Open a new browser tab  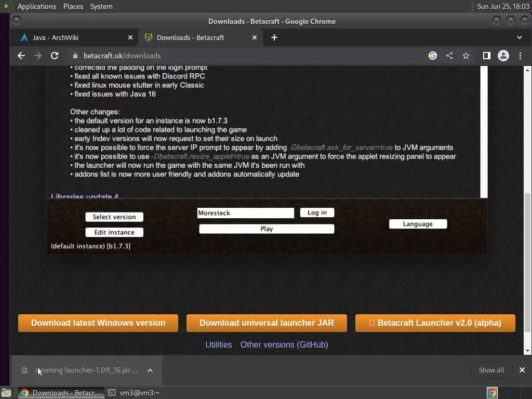[x=274, y=37]
